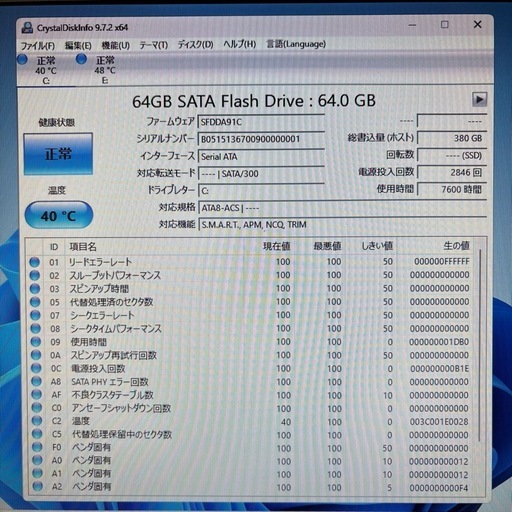Open the ディスク(D) menu
The height and width of the screenshot is (512, 512).
(195, 44)
